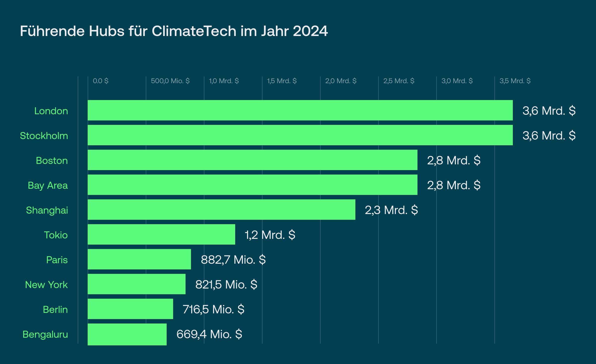The image size is (596, 364).
Task: Click the 500,0 Mio. $ axis tick
Action: click(170, 81)
